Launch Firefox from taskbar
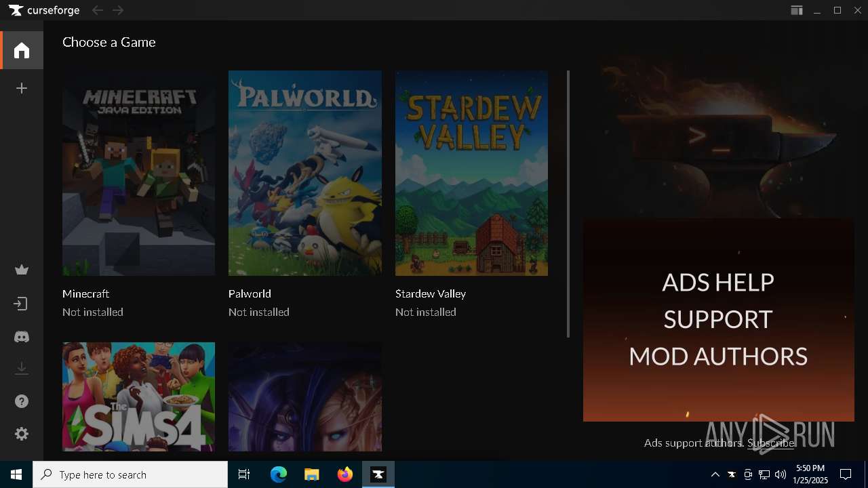Viewport: 868px width, 488px height. (344, 474)
